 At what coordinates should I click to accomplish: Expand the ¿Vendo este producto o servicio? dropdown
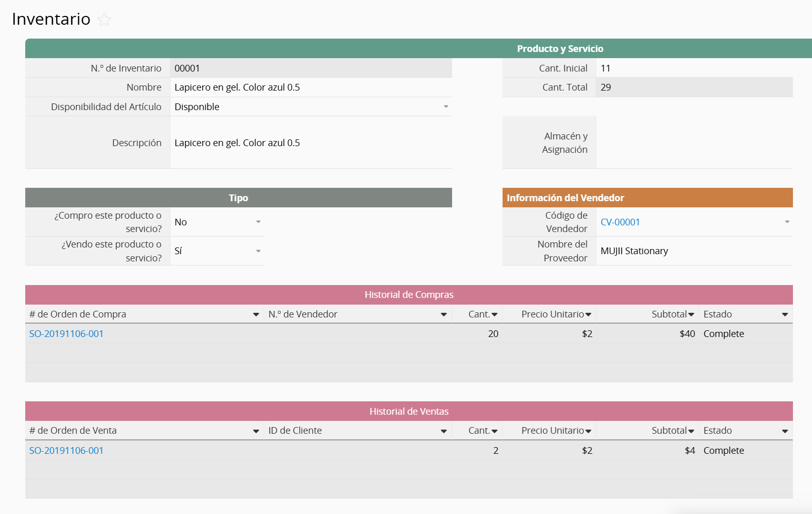pyautogui.click(x=258, y=251)
